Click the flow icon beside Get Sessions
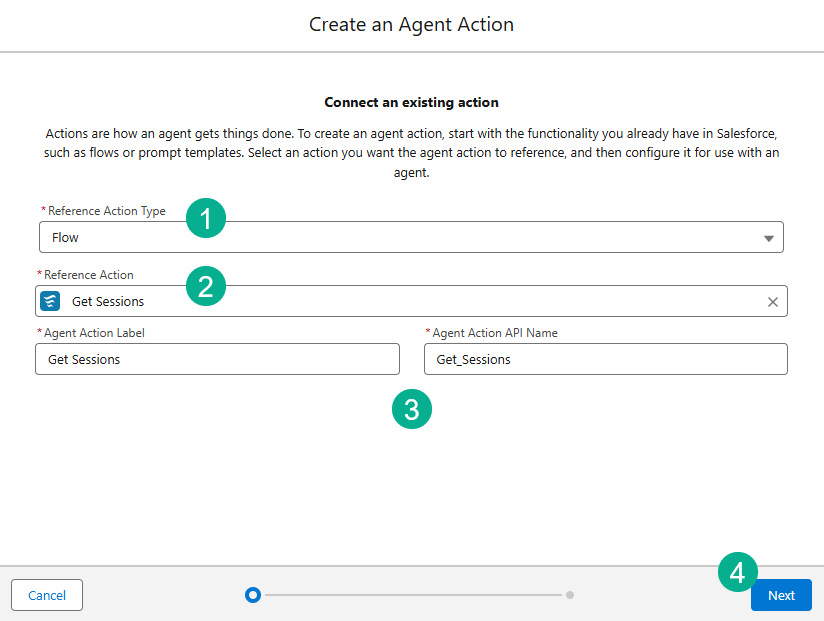 click(x=50, y=301)
